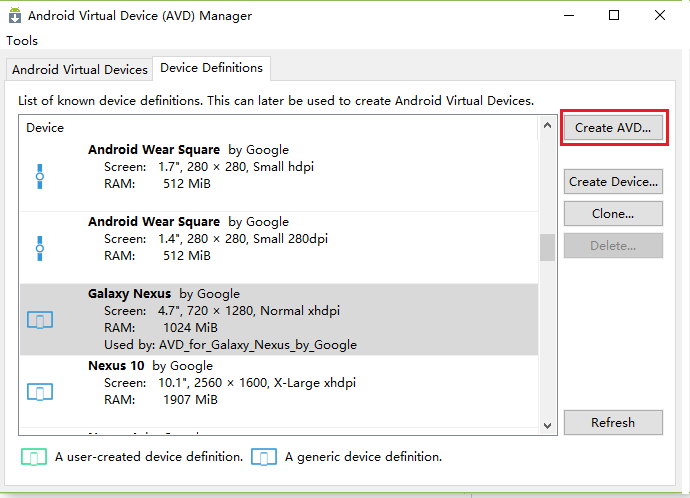Screen dimensions: 690x498
Task: Click the scroll-up arrow of the device list
Action: (x=547, y=125)
